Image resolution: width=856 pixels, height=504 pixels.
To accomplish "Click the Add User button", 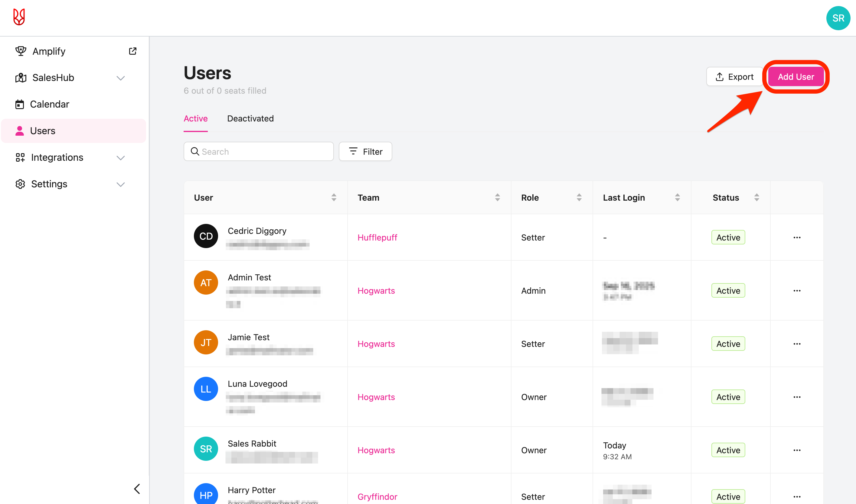I will coord(796,77).
